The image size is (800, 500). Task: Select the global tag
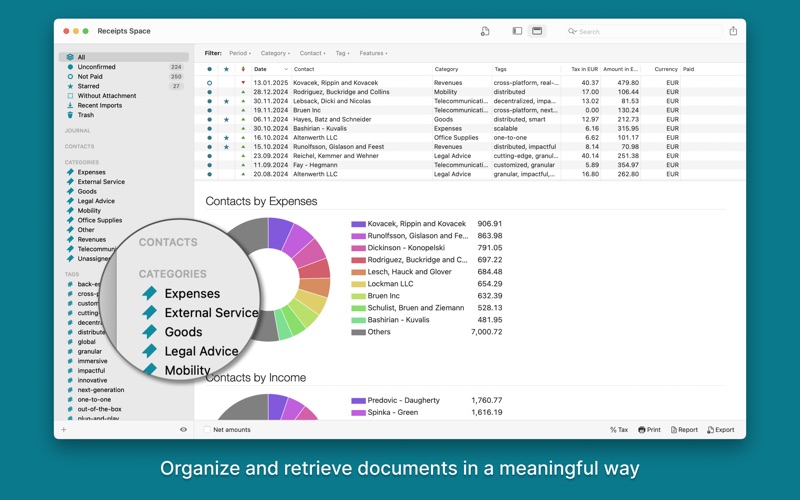coord(86,342)
